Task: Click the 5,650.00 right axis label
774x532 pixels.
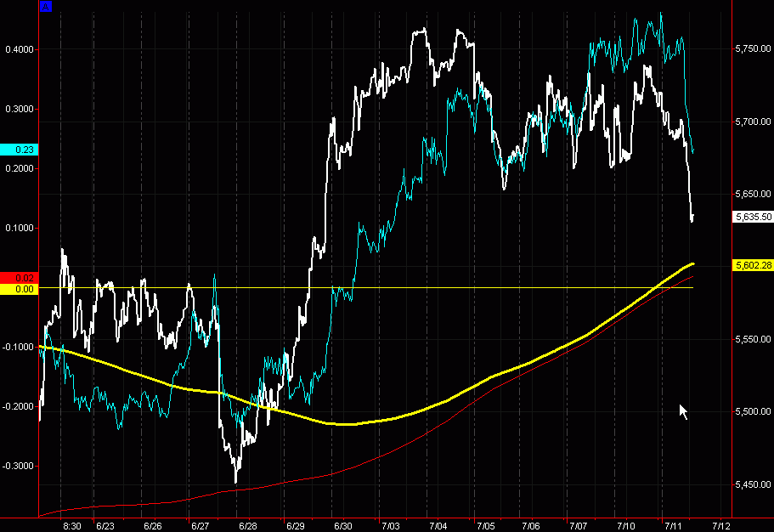Action: [x=753, y=194]
